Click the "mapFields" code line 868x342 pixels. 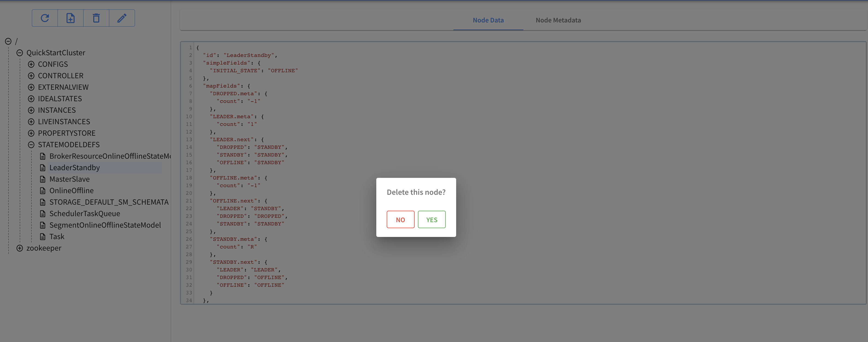point(226,86)
